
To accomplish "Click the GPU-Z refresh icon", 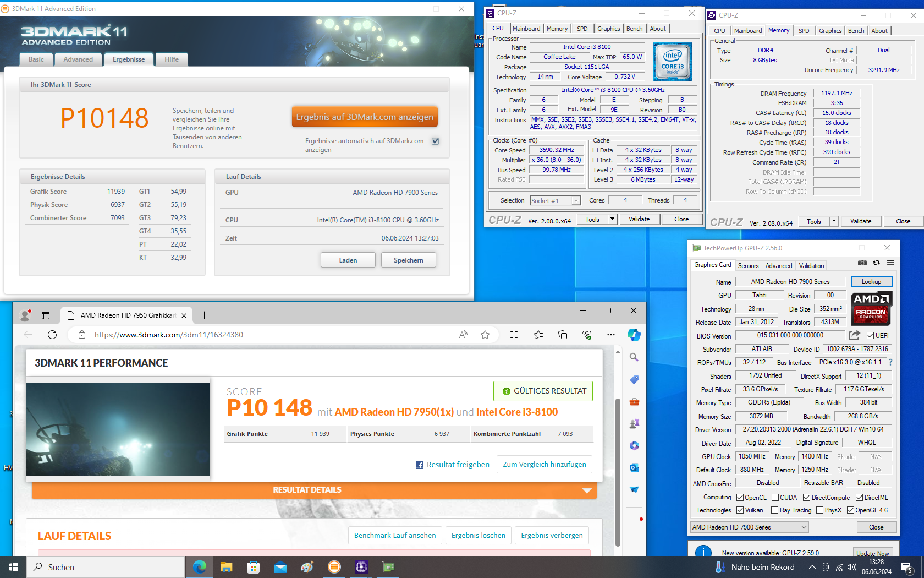I will 877,263.
